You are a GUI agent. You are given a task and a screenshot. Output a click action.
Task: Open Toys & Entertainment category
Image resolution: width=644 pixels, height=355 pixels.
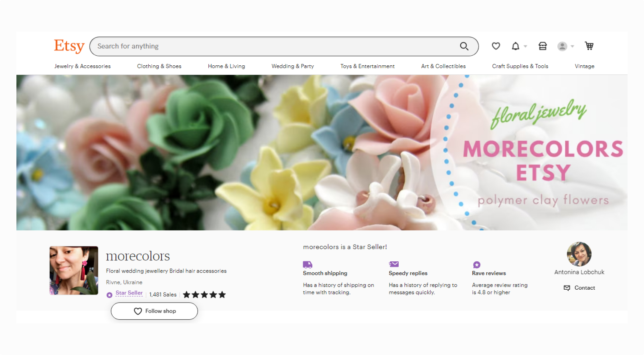pos(367,66)
